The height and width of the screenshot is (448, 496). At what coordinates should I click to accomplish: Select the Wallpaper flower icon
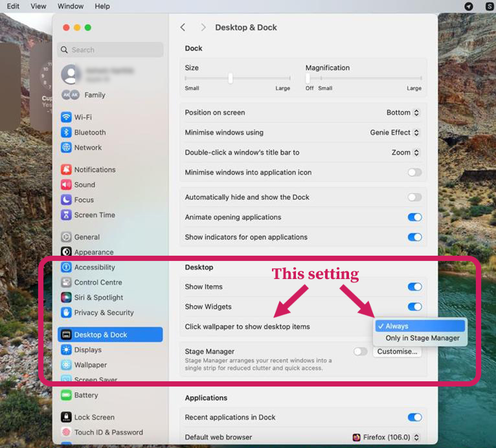coord(66,365)
